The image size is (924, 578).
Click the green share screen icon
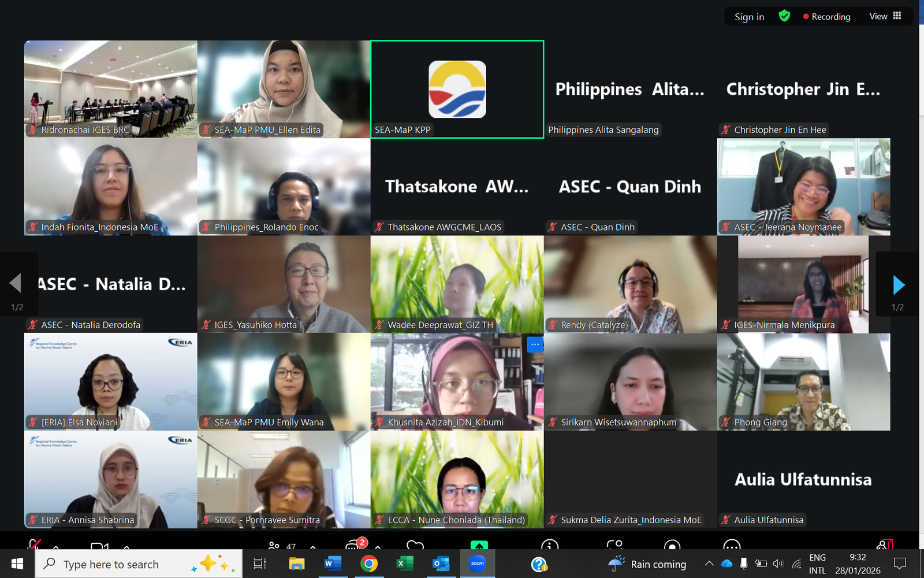pos(479,545)
